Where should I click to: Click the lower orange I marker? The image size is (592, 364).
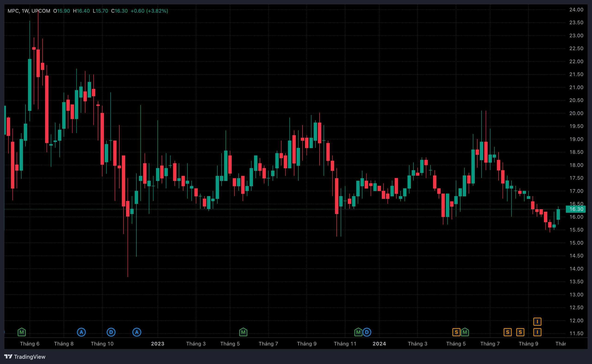point(537,332)
